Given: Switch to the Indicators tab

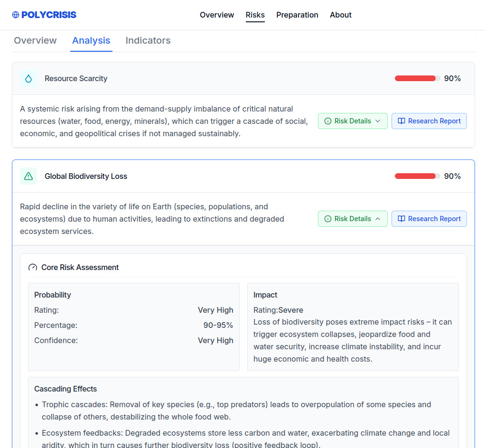Looking at the screenshot, I should 148,41.
